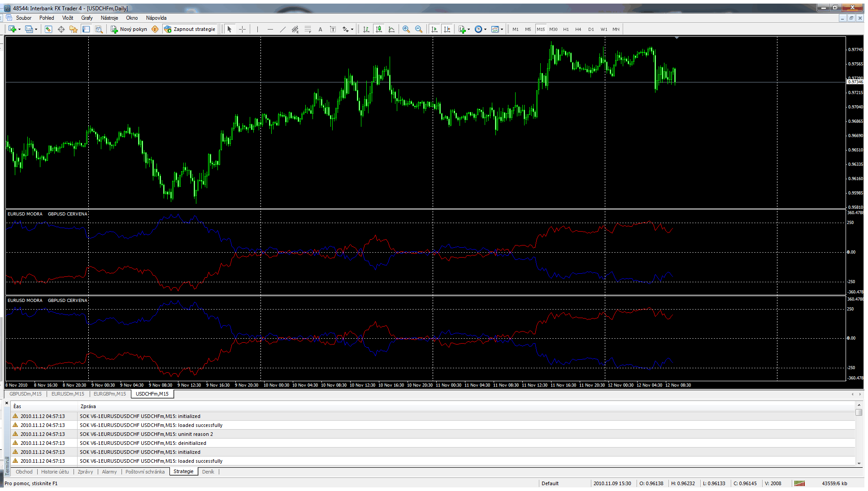The width and height of the screenshot is (868, 491).
Task: Switch to the EURGBPm,M15 chart tab
Action: click(110, 394)
